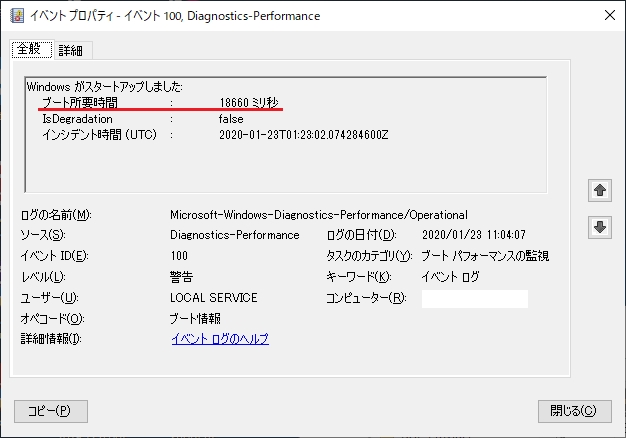Click the Windows がスタートアップしました description heading
The height and width of the screenshot is (438, 626).
click(105, 86)
